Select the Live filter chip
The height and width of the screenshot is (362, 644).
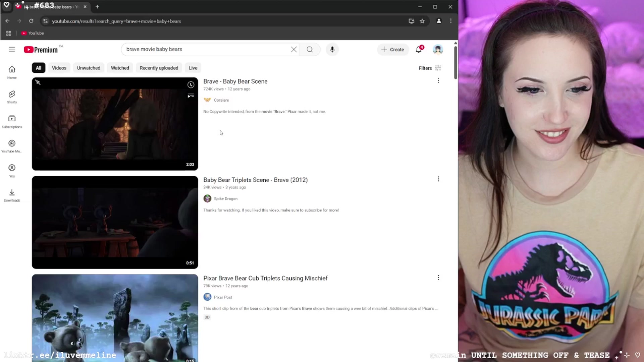tap(193, 68)
